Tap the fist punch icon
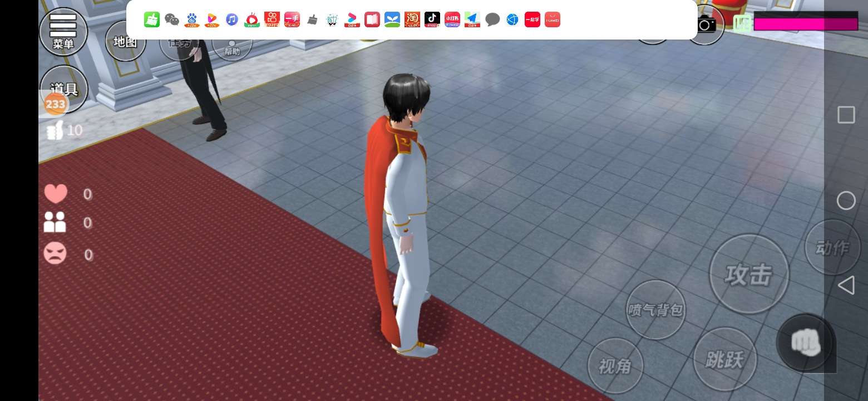This screenshot has width=868, height=401. coord(805,343)
